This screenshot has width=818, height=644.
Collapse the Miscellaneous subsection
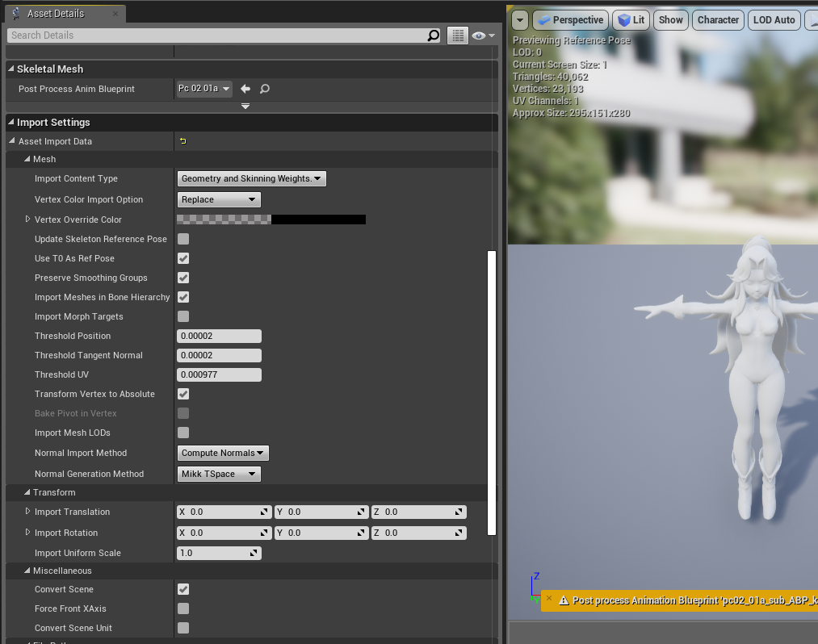pos(27,570)
